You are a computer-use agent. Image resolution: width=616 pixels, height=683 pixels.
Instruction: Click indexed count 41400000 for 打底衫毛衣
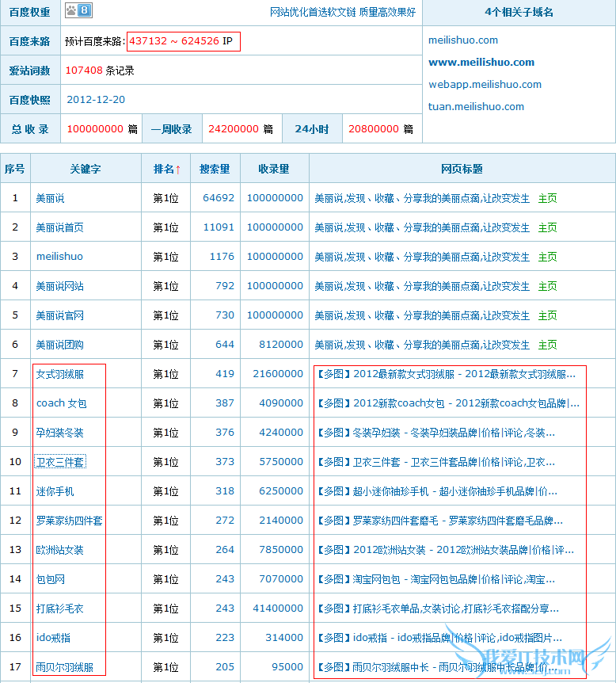tap(278, 608)
